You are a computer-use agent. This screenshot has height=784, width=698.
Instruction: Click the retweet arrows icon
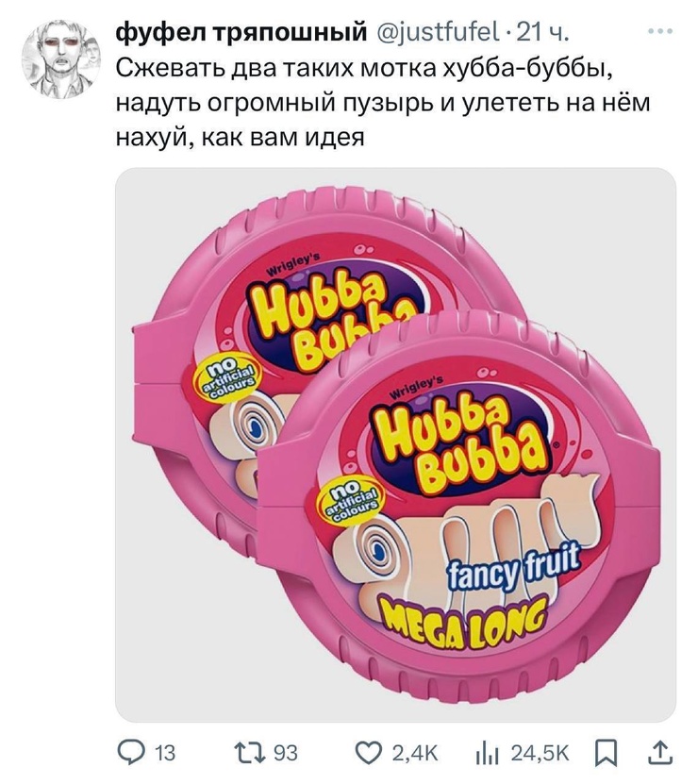253,753
